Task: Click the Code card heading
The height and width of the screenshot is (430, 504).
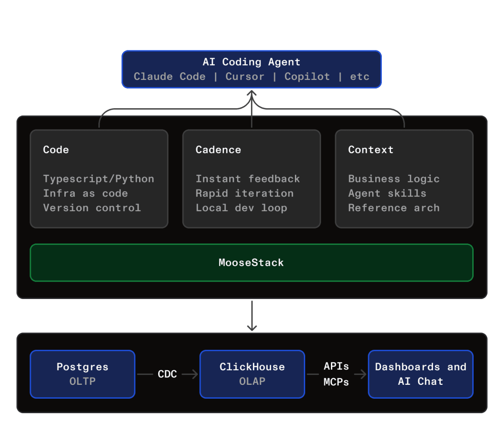Action: click(x=56, y=150)
